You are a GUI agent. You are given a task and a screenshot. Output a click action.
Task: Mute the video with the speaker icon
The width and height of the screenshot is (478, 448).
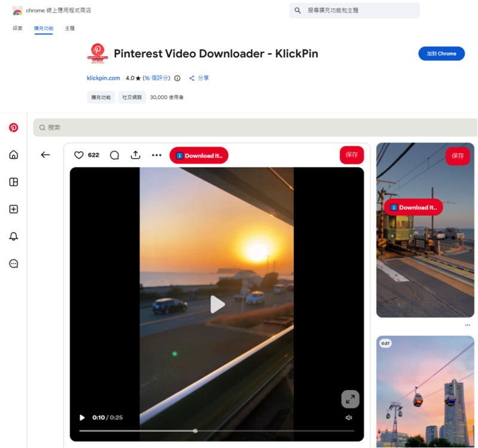348,418
